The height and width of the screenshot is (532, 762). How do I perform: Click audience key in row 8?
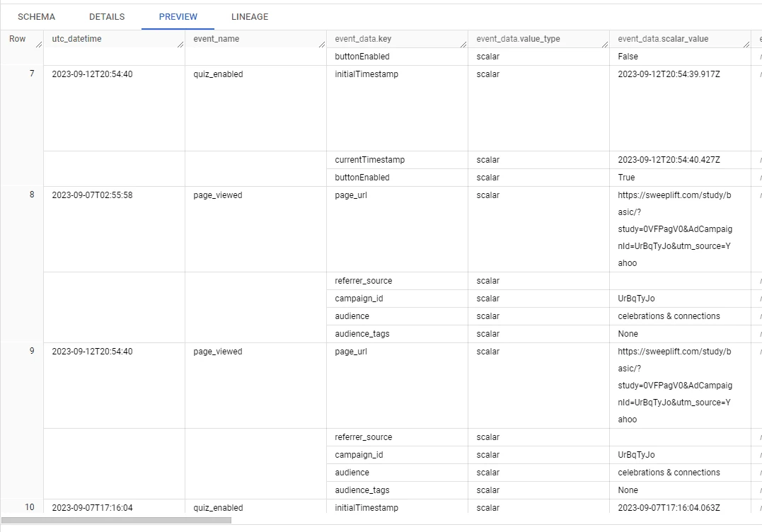click(352, 316)
